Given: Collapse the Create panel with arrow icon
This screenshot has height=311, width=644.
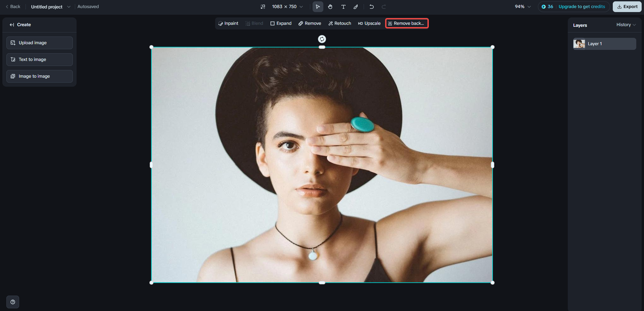Looking at the screenshot, I should tap(12, 25).
